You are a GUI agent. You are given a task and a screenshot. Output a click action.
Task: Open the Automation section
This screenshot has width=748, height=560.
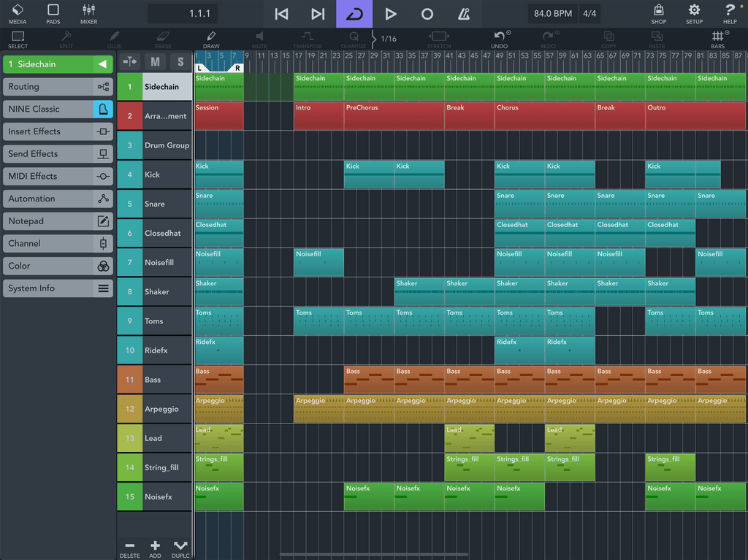click(58, 199)
